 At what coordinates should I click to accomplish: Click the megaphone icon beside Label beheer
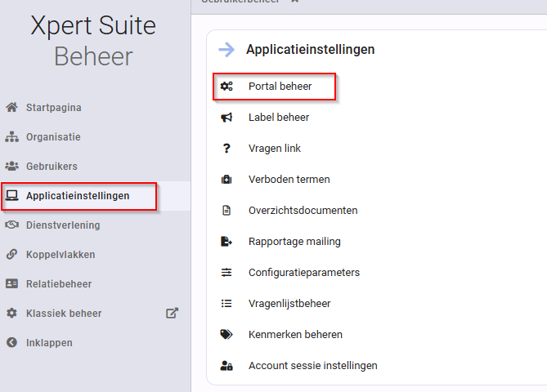[226, 117]
